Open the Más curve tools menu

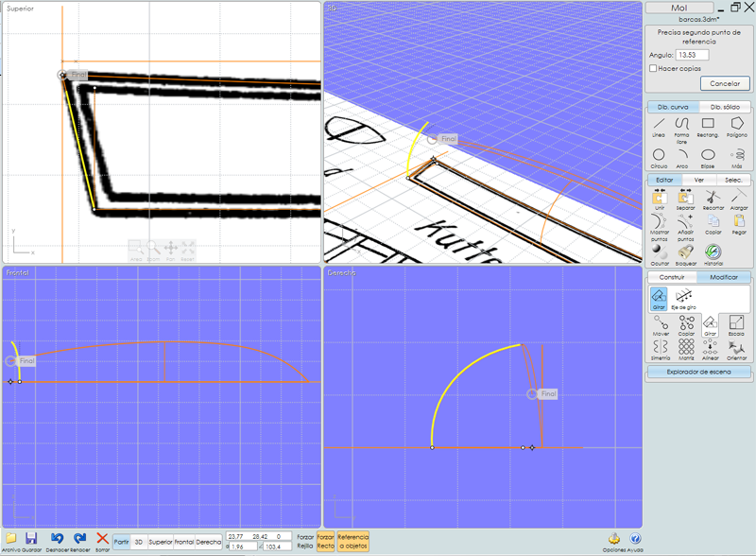click(737, 158)
